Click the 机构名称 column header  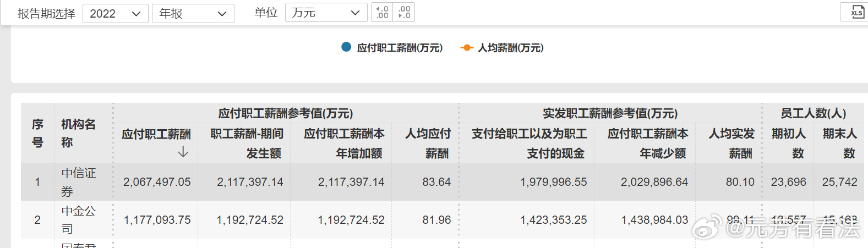(x=78, y=133)
